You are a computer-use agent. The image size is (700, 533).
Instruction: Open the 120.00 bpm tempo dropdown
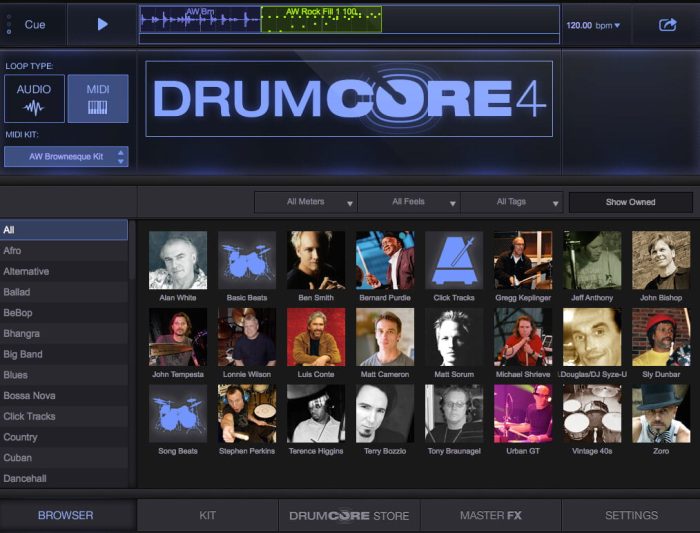(593, 25)
